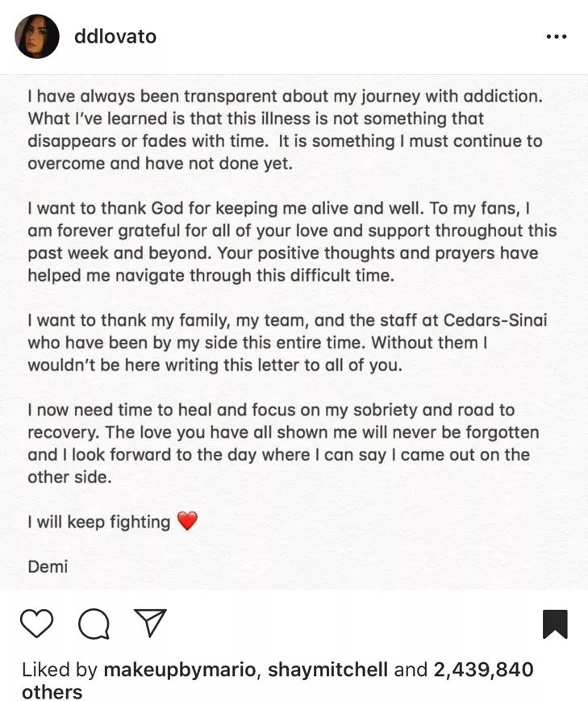Open the ddlovato profile picture
Image resolution: width=588 pixels, height=701 pixels.
[36, 36]
